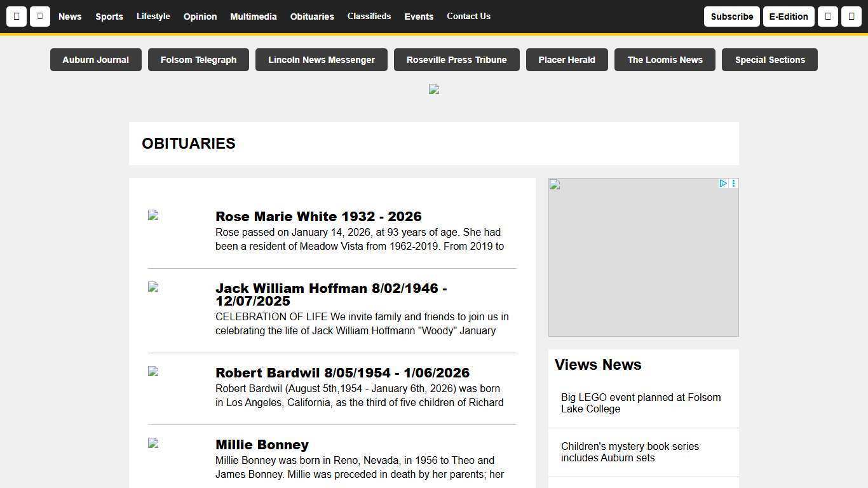Open Special Sections
The width and height of the screenshot is (868, 488).
click(770, 59)
